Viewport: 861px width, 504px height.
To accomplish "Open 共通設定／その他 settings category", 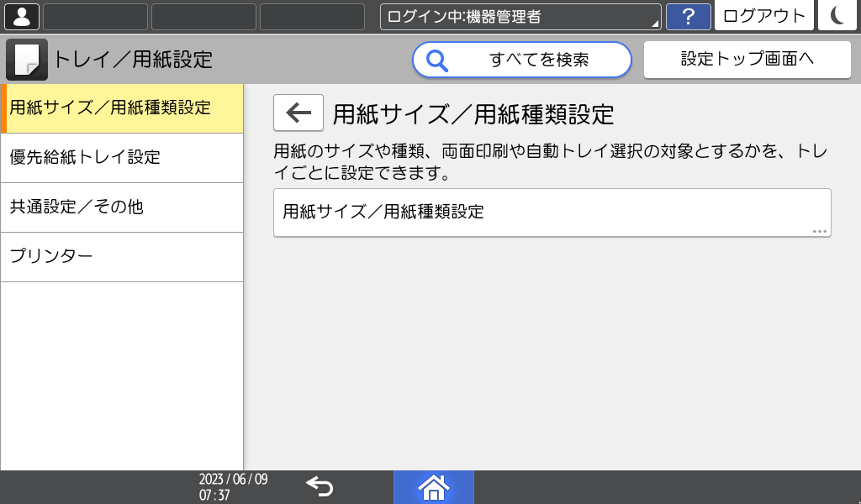I will click(x=122, y=207).
